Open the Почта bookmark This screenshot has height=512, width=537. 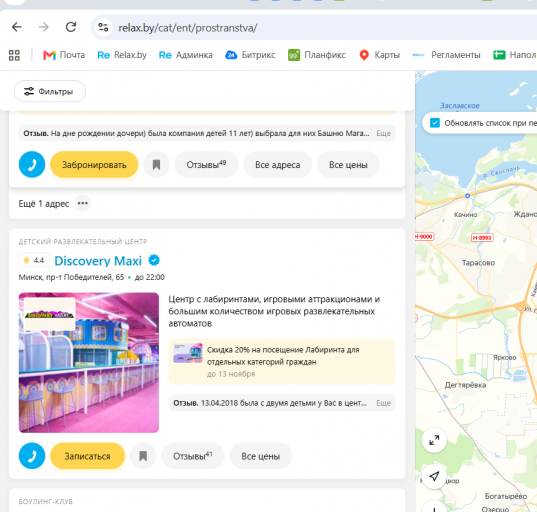(x=64, y=55)
